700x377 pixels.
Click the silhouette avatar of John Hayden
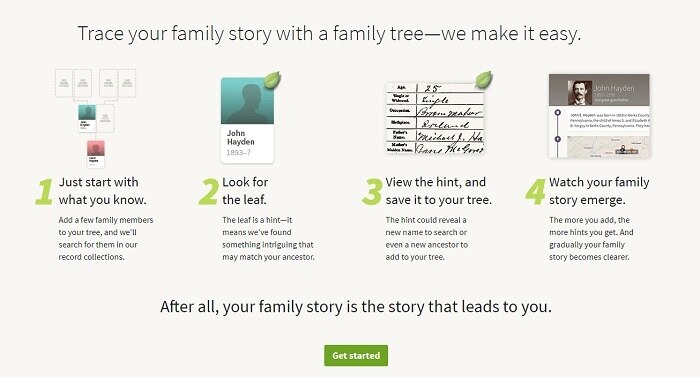[247, 101]
